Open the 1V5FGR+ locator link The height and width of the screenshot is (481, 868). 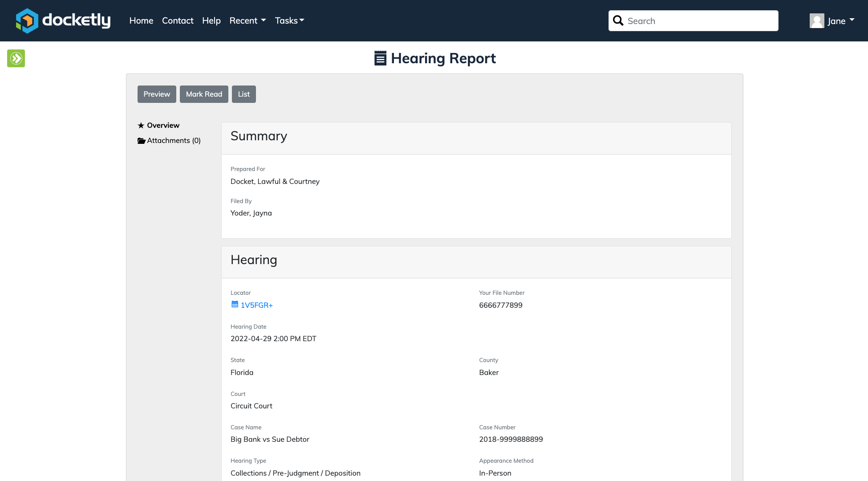point(257,305)
